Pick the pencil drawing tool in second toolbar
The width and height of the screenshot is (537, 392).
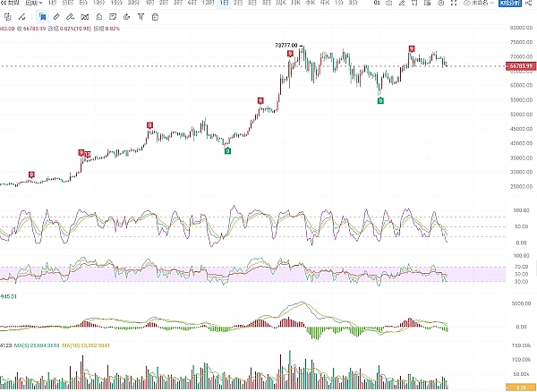(56, 17)
